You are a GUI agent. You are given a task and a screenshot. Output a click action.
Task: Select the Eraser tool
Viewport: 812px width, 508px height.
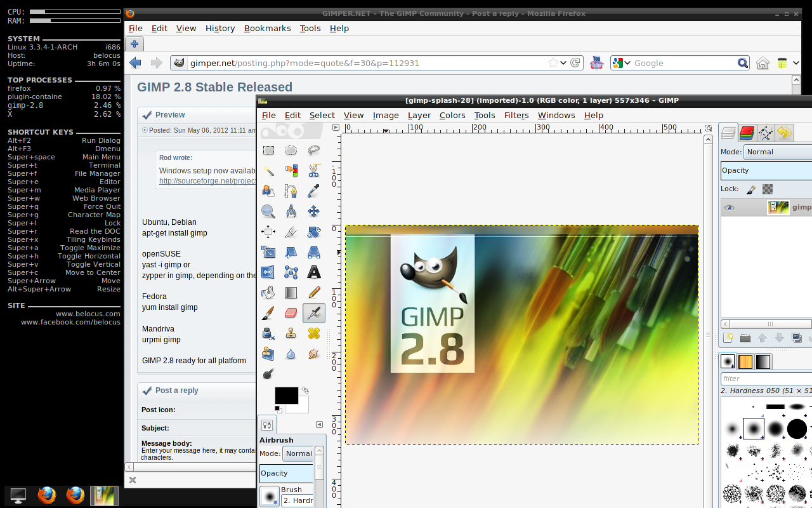[291, 313]
